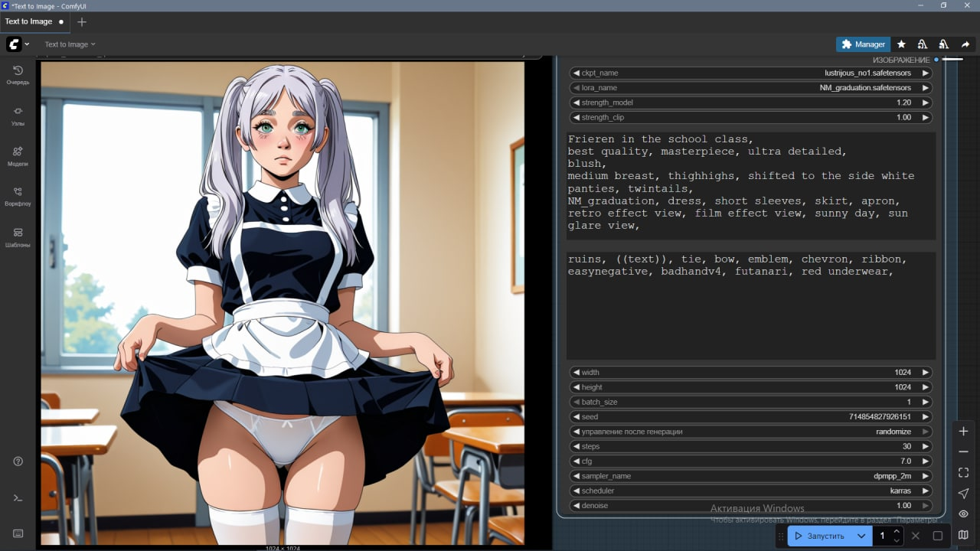Viewport: 980px width, 551px height.
Task: Decrease strength_model with left arrow
Action: tap(577, 103)
